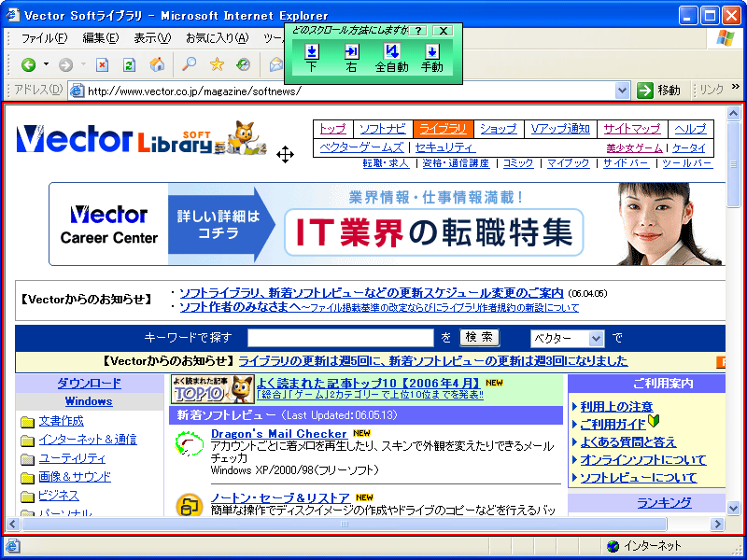Open the 編集(E) menu

pos(101,38)
